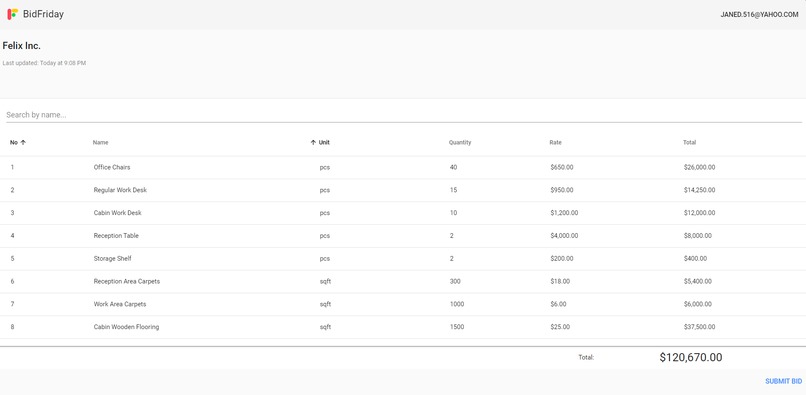
Task: Sort by the Name column header
Action: [101, 142]
